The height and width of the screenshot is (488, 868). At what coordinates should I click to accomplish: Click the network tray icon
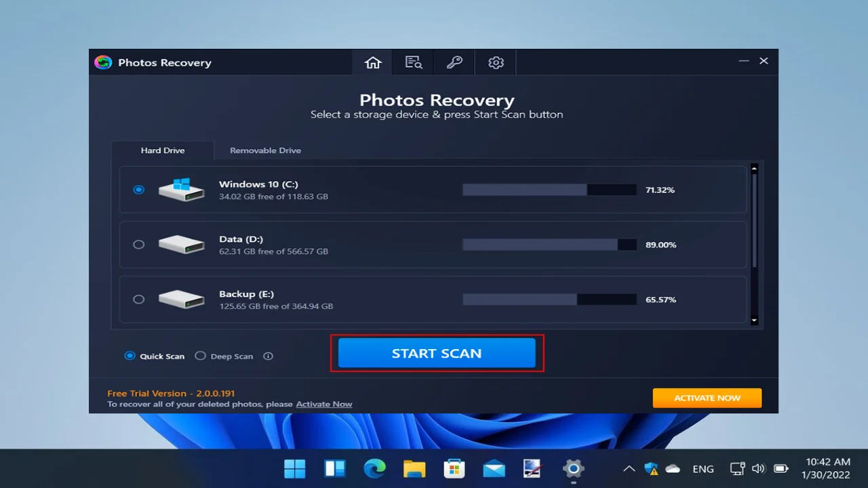tap(738, 468)
